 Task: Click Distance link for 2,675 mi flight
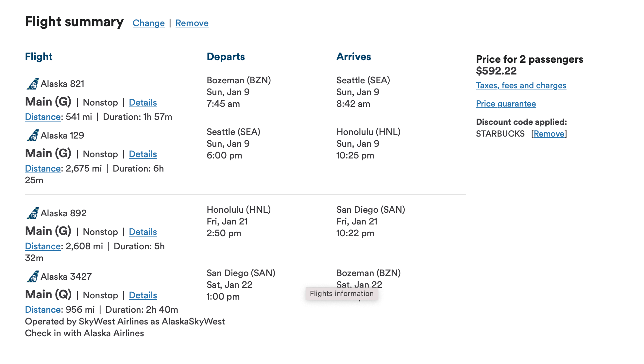[43, 169]
